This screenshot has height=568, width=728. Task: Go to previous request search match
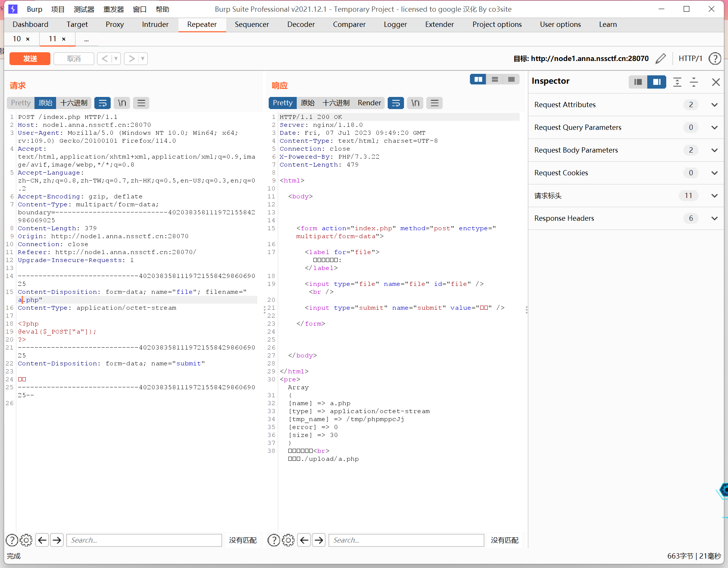tap(42, 540)
